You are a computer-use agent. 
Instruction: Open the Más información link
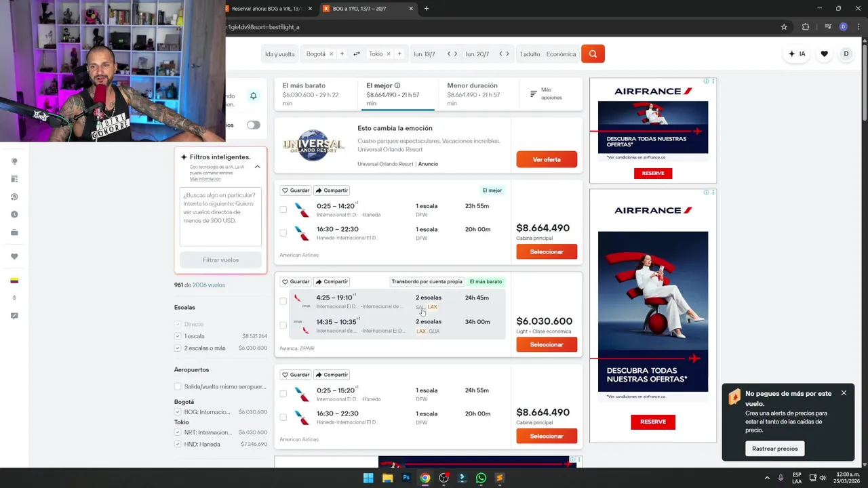tap(205, 179)
